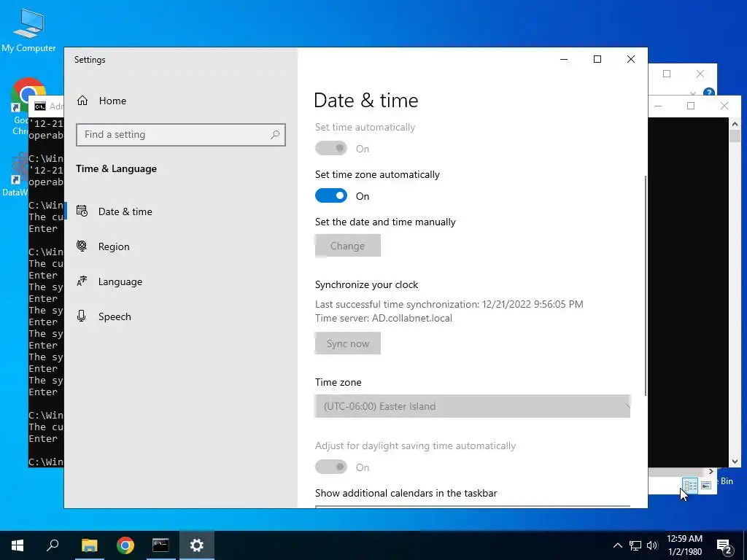This screenshot has width=747, height=560.
Task: Launch Chrome from the taskbar
Action: click(x=125, y=545)
